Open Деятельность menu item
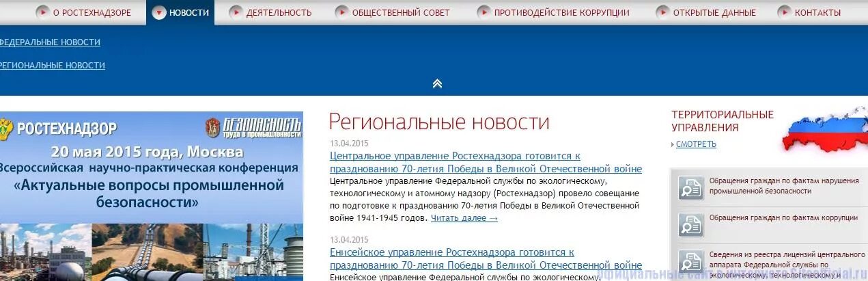Image resolution: width=868 pixels, height=281 pixels. (279, 12)
